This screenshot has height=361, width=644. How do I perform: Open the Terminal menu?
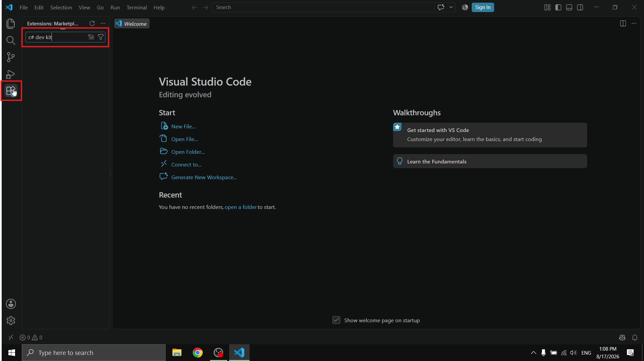coord(136,7)
